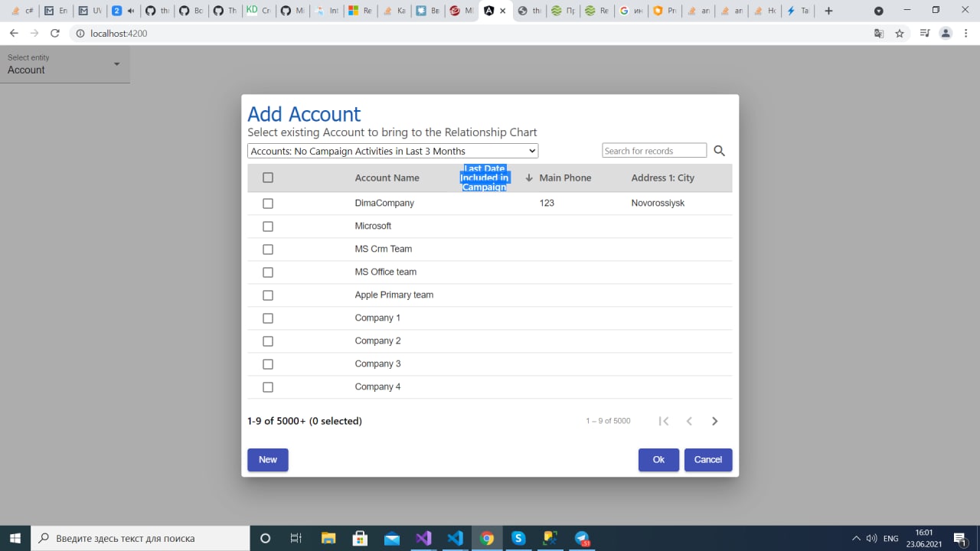Switch to the KD browser tab
The width and height of the screenshot is (980, 551).
point(259,11)
